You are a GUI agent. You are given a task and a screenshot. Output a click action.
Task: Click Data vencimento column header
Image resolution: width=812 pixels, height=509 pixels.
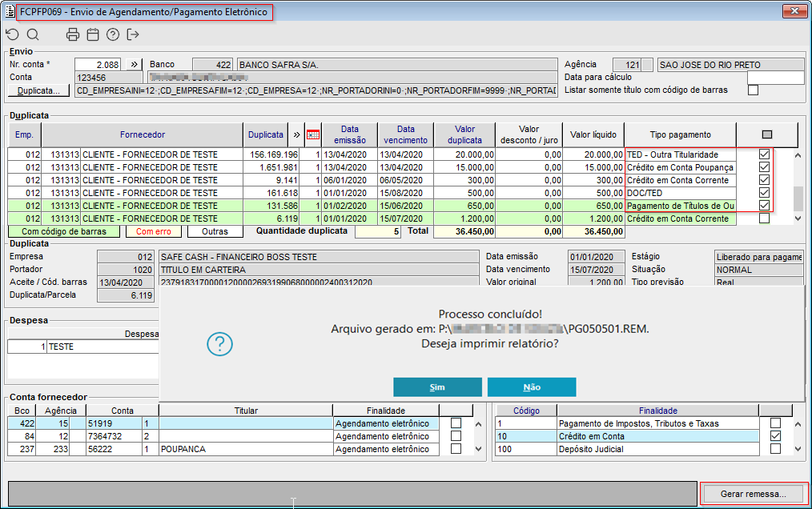pos(405,134)
